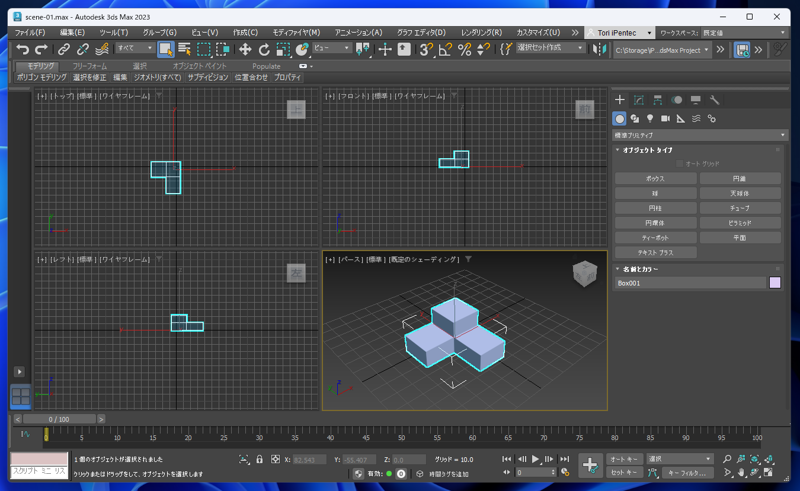Collapse the 名前とカラー rollout
800x491 pixels.
click(x=640, y=269)
